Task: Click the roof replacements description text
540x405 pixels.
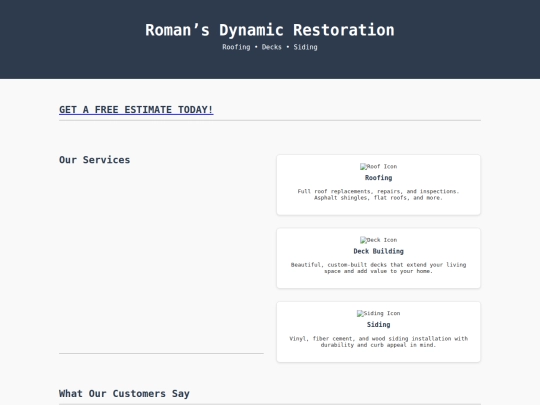Action: pos(378,195)
